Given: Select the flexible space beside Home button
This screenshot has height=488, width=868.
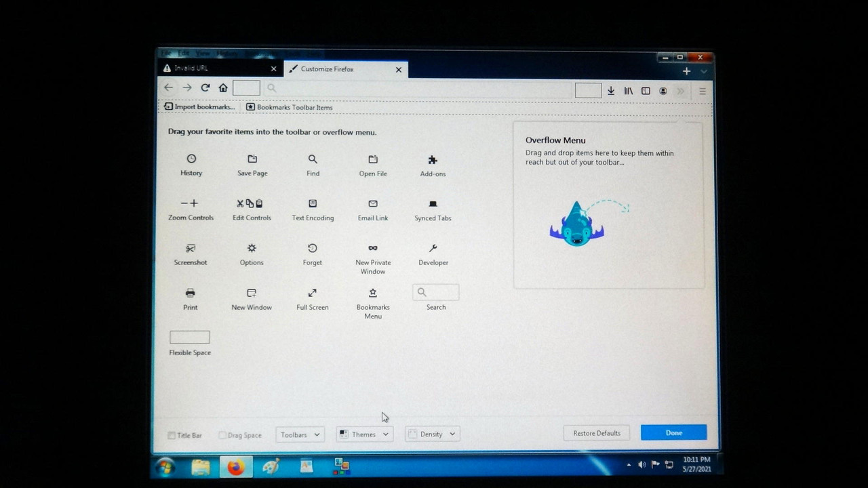Looking at the screenshot, I should tap(246, 87).
